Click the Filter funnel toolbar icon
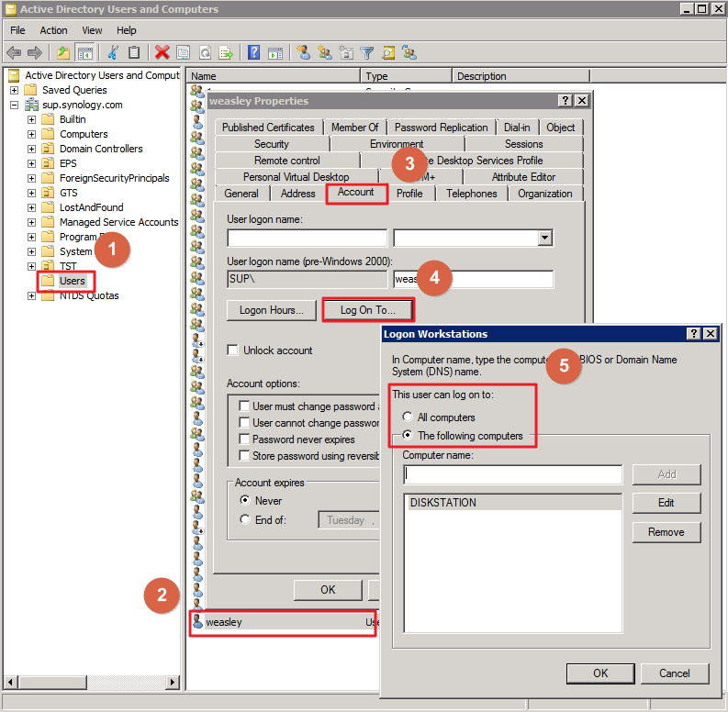Screen dimensions: 728x712 point(367,53)
